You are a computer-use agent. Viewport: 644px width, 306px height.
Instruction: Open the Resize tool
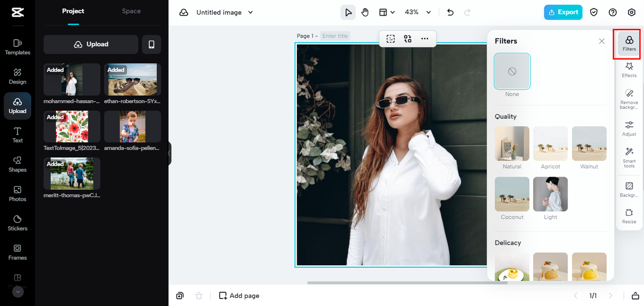point(629,216)
